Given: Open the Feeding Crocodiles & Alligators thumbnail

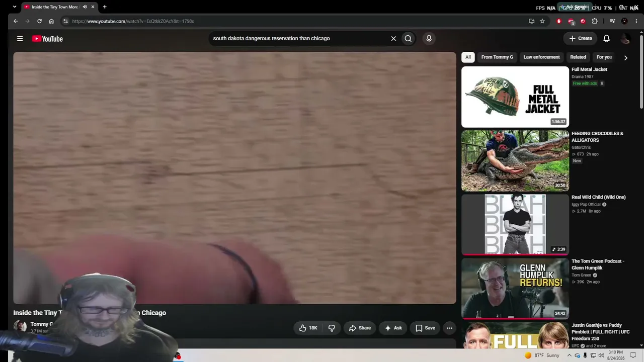Looking at the screenshot, I should (x=515, y=161).
